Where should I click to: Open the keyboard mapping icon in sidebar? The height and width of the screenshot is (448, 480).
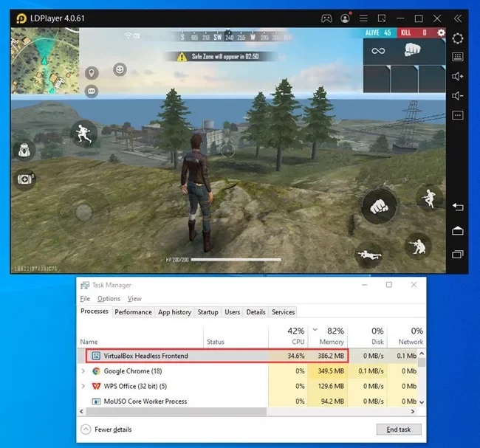pos(458,57)
